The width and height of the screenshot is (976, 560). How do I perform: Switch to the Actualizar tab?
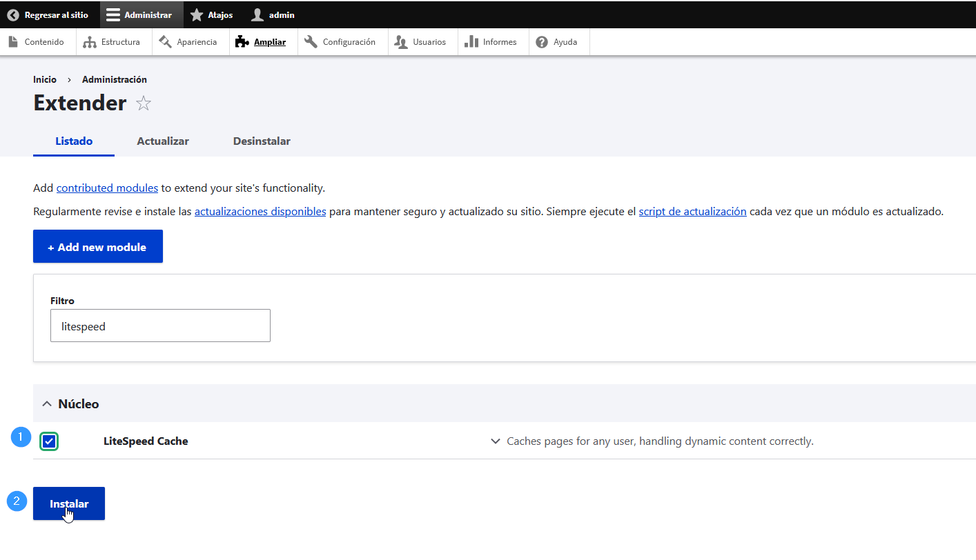coord(163,141)
